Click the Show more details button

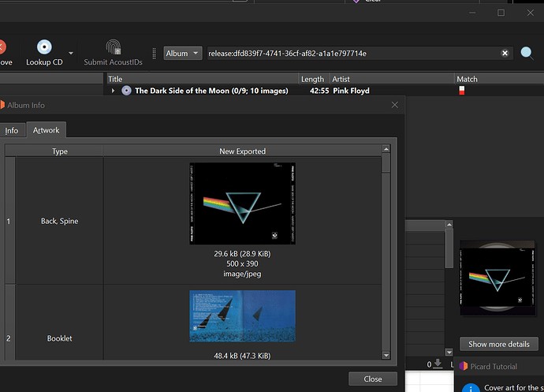pos(499,344)
